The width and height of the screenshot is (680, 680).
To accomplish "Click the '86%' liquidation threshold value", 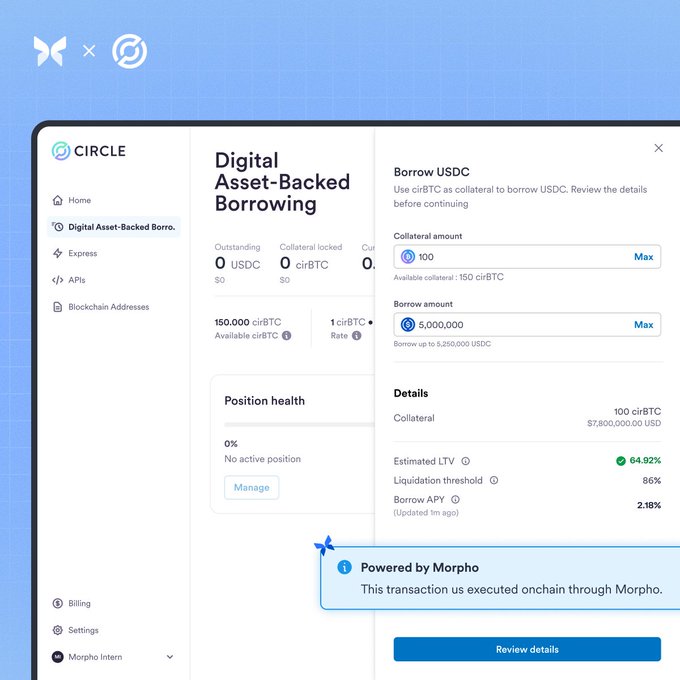I will click(x=651, y=480).
